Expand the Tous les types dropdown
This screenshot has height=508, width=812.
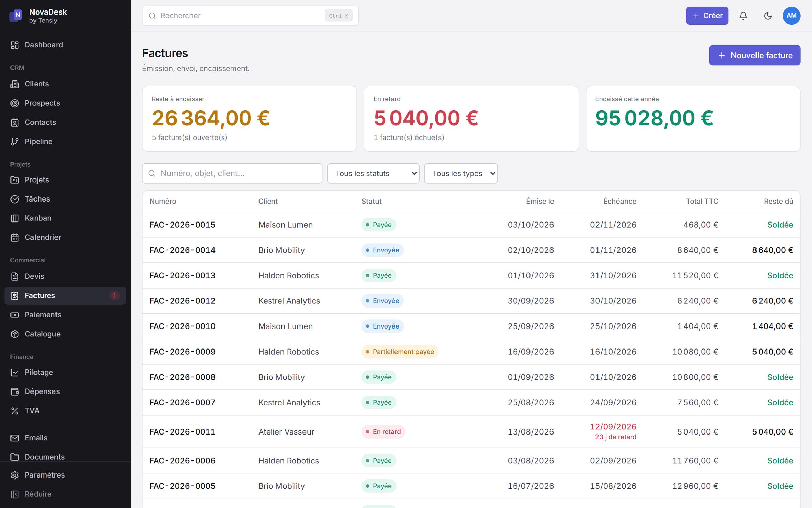[x=461, y=173]
